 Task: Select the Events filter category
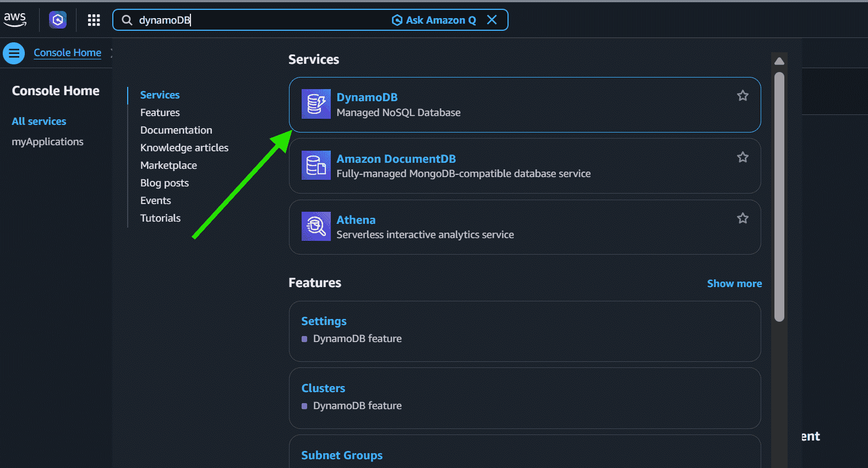pyautogui.click(x=156, y=201)
